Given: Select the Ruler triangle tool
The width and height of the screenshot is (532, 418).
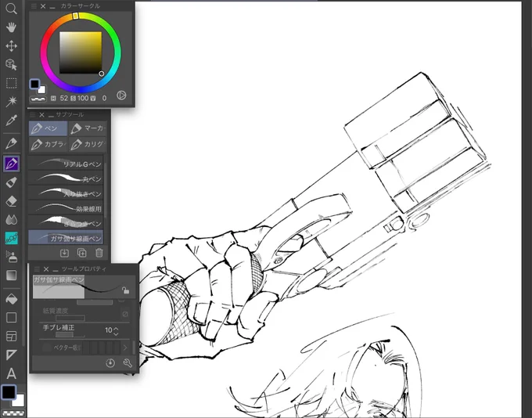Looking at the screenshot, I should (11, 355).
